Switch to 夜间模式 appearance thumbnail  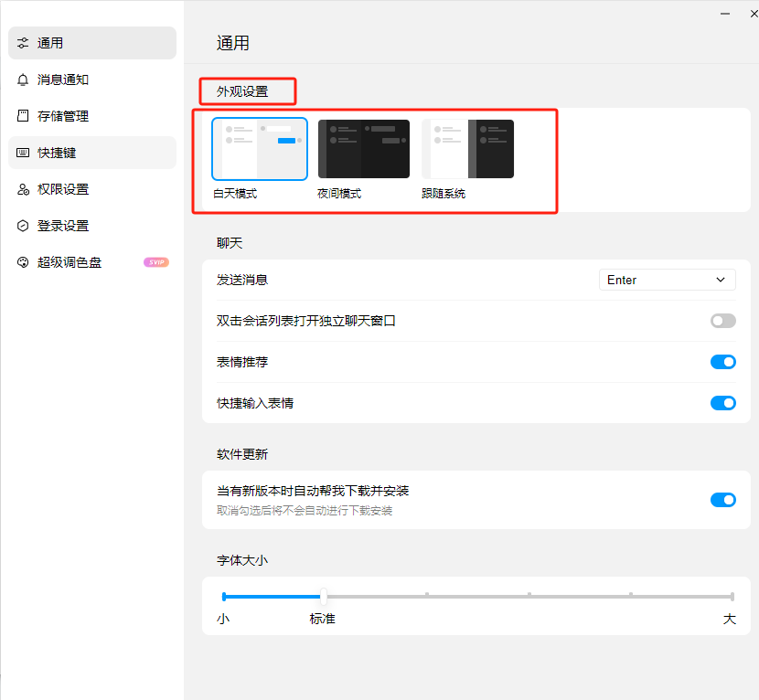tap(364, 149)
